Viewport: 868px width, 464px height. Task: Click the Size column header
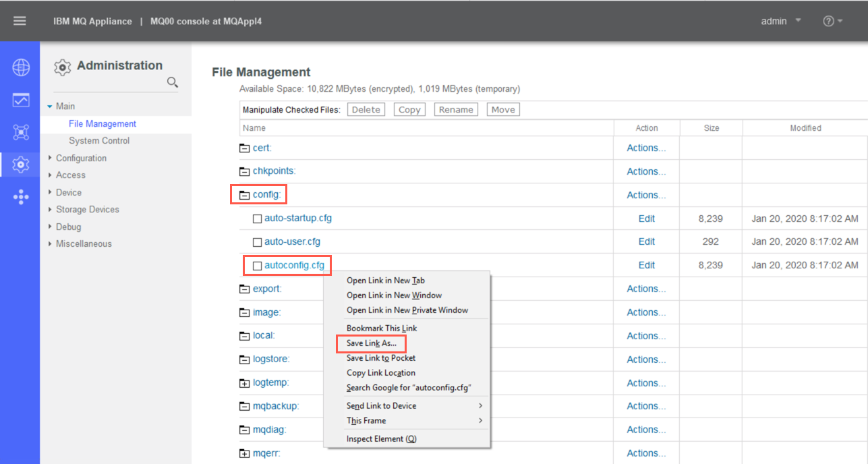pyautogui.click(x=712, y=128)
